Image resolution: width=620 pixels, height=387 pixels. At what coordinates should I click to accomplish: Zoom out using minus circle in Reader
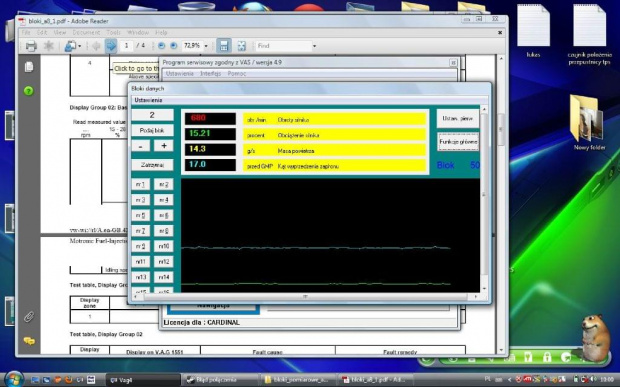pos(161,46)
